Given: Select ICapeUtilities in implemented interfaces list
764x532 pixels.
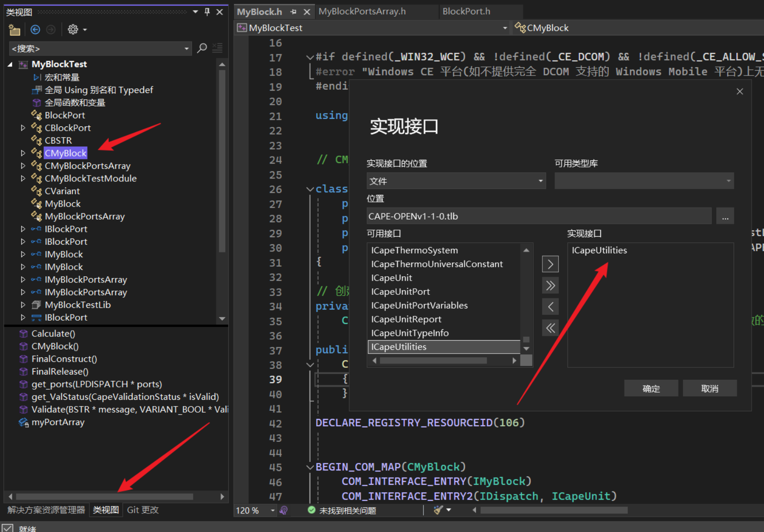Looking at the screenshot, I should coord(599,250).
